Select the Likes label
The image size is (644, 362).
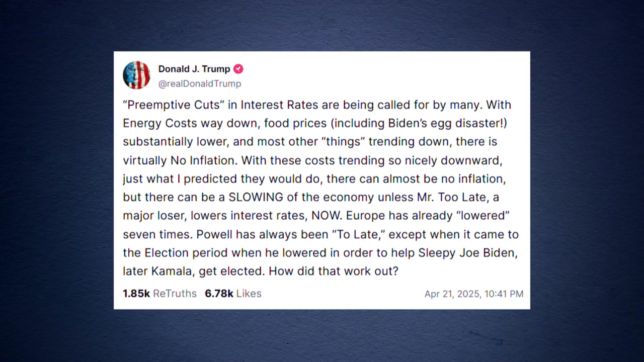pyautogui.click(x=249, y=294)
